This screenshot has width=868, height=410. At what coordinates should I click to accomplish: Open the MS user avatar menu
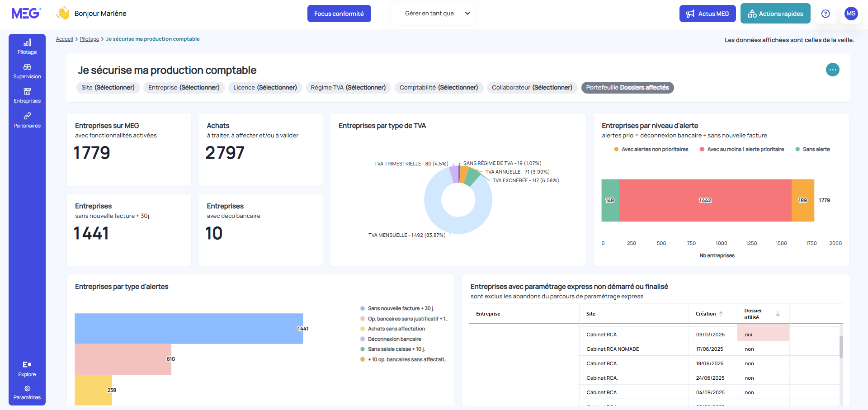pos(851,14)
